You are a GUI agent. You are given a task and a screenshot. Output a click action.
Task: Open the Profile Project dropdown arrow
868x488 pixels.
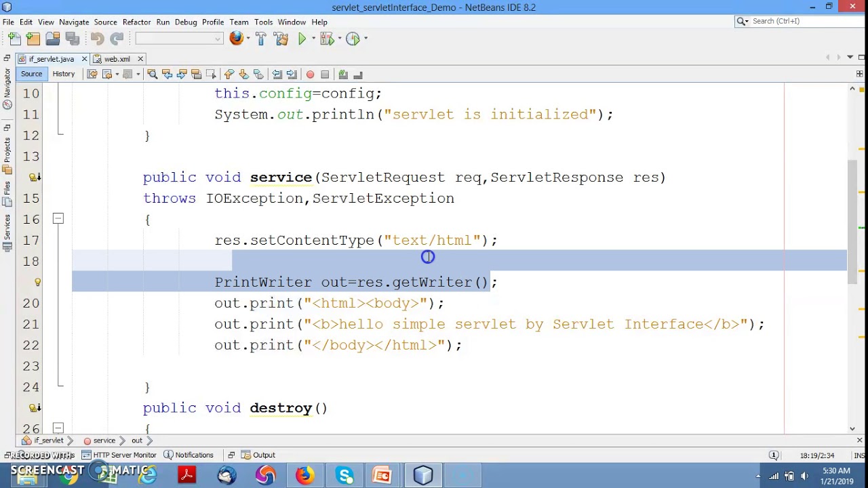(x=366, y=39)
